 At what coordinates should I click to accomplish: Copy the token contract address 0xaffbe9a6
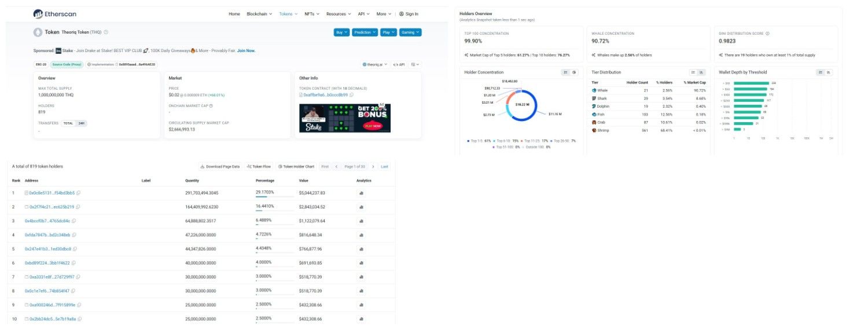[x=351, y=94]
